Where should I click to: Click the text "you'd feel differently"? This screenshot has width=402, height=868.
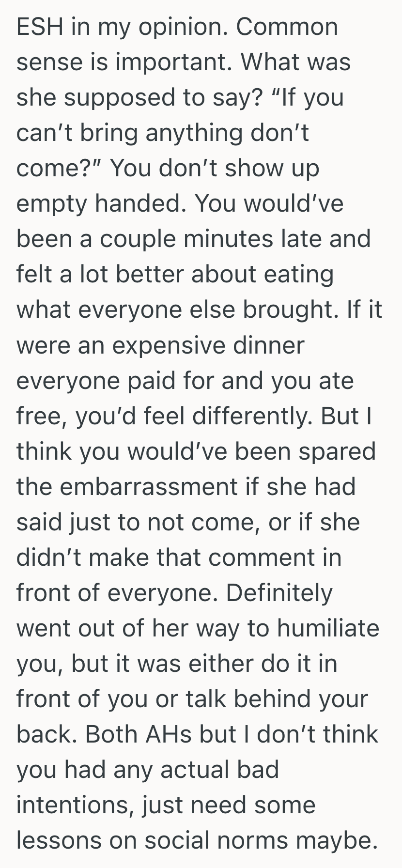tap(192, 416)
